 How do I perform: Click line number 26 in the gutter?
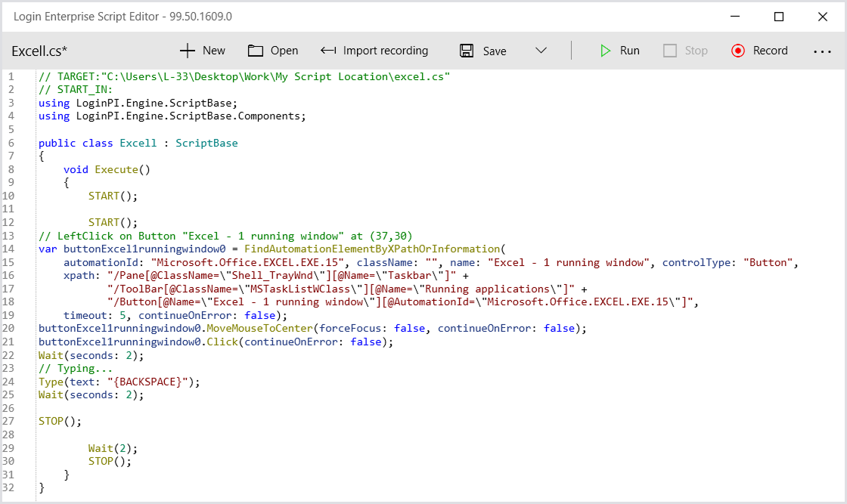[x=8, y=408]
